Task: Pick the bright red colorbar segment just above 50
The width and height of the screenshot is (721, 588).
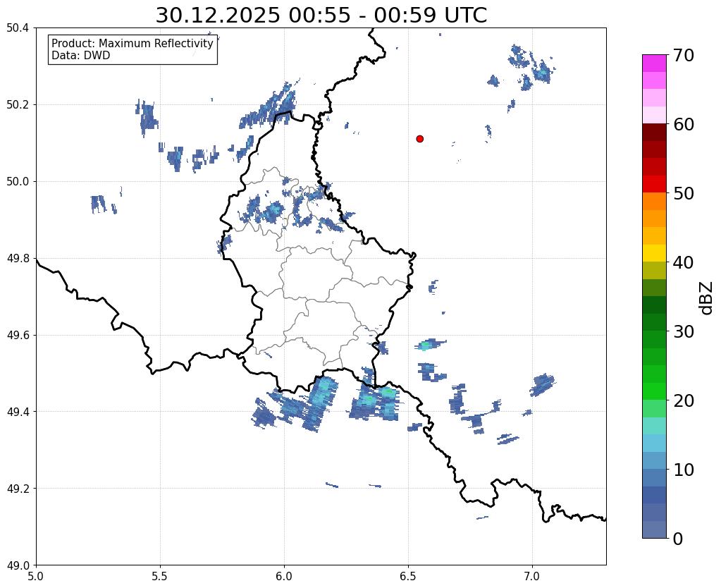Action: [654, 184]
